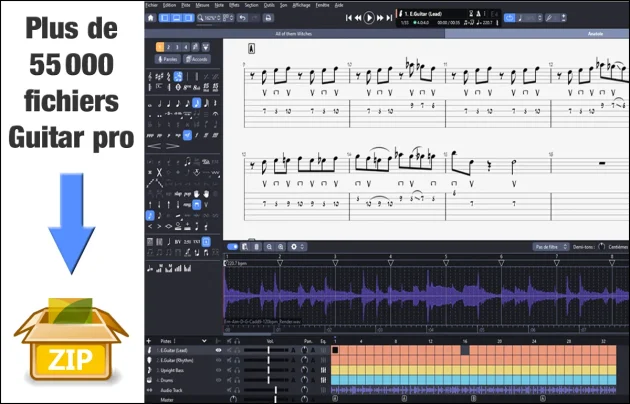This screenshot has height=404, width=630.
Task: Open the Edition menu
Action: point(169,5)
